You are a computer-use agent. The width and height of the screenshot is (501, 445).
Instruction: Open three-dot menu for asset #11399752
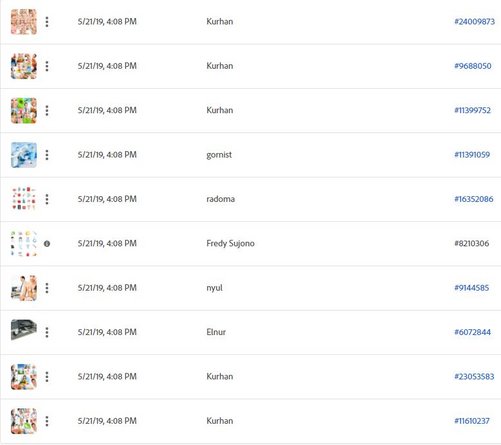(47, 110)
